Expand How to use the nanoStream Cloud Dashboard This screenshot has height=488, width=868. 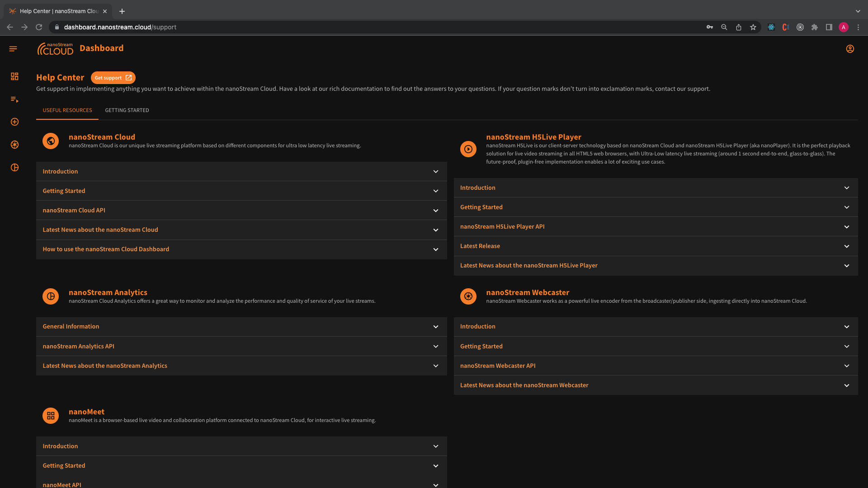click(241, 249)
